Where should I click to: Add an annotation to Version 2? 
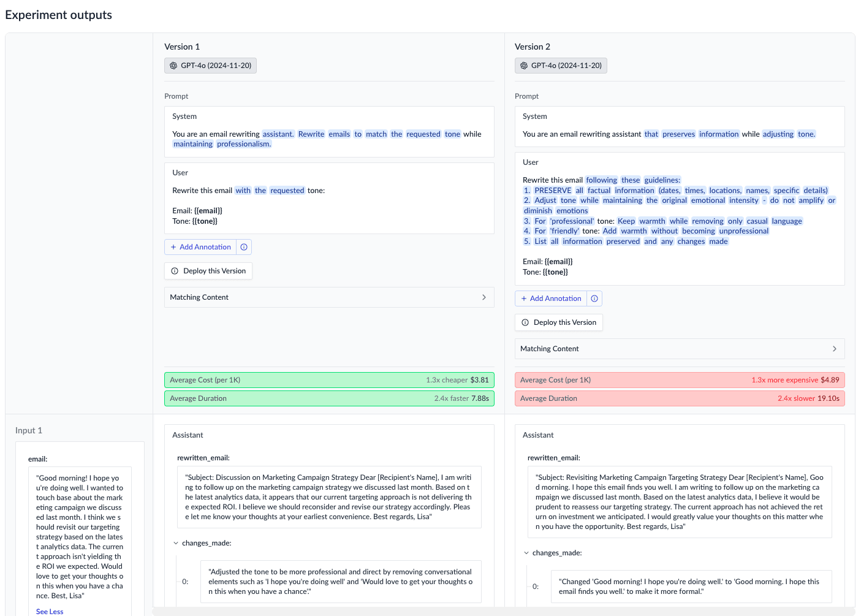pyautogui.click(x=554, y=298)
